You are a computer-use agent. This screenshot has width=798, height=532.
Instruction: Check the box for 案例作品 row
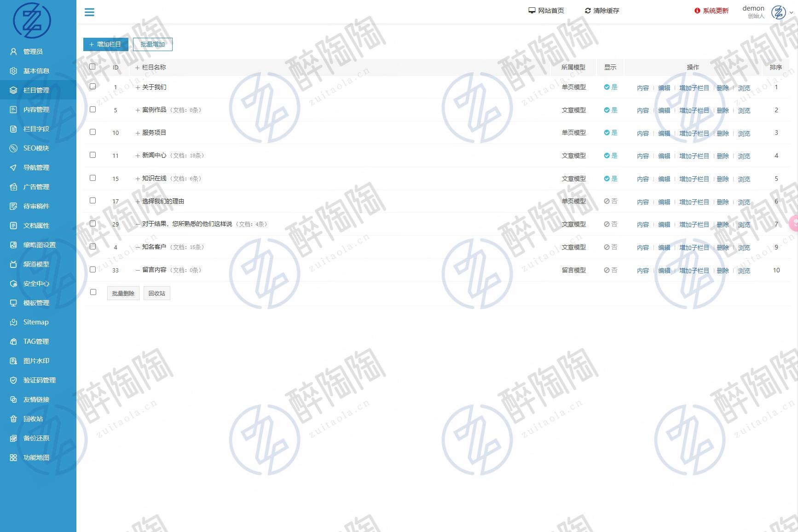[93, 109]
